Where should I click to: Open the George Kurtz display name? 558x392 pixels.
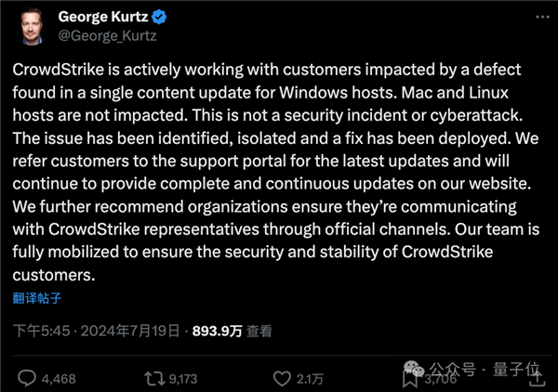pyautogui.click(x=103, y=17)
